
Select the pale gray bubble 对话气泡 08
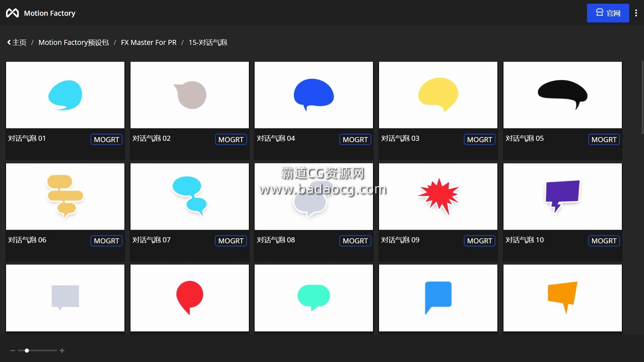click(314, 196)
